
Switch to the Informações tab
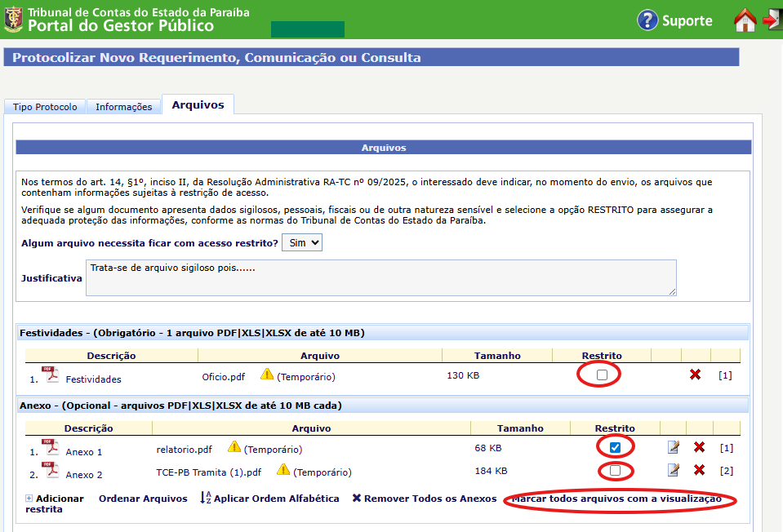point(124,107)
